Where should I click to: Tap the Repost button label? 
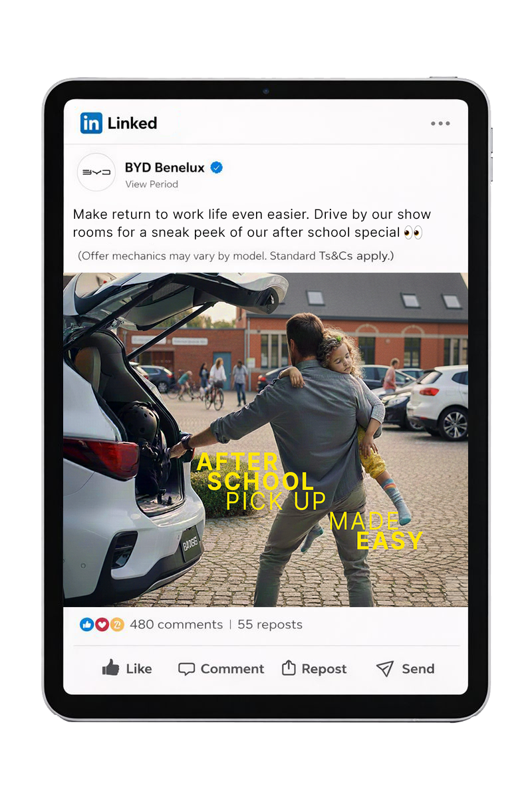tap(324, 669)
